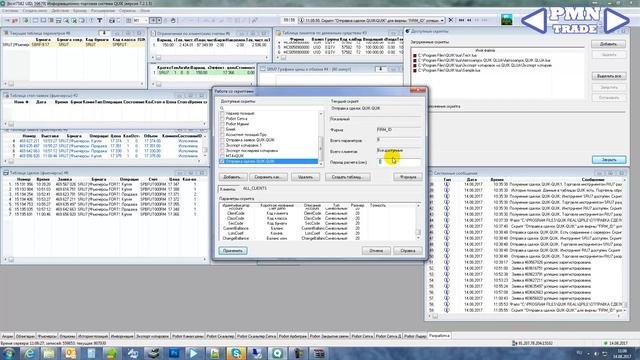This screenshot has height=360, width=640.
Task: Click the Применить button
Action: 233,251
